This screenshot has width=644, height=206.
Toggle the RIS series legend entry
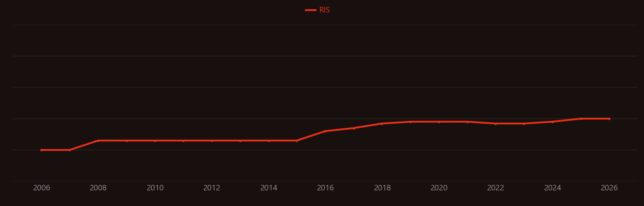318,10
